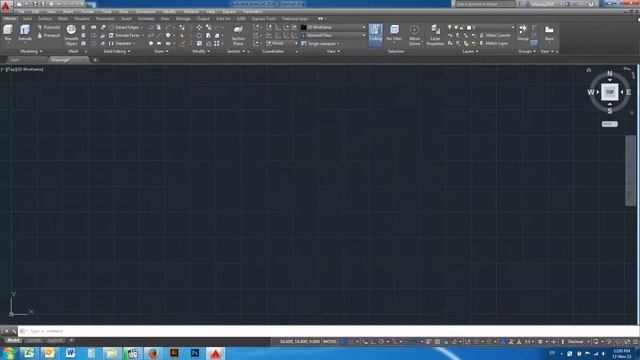The width and height of the screenshot is (640, 360).
Task: Open Photoshop from the taskbar
Action: (x=195, y=353)
